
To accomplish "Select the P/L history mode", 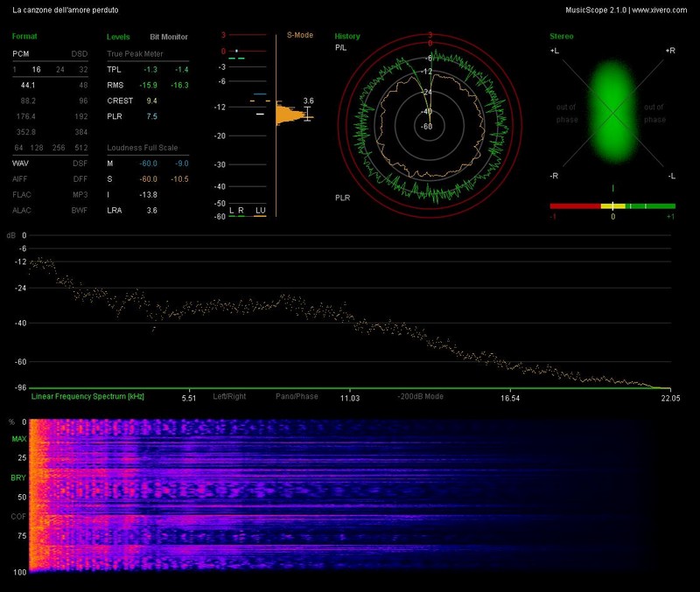I will click(340, 48).
